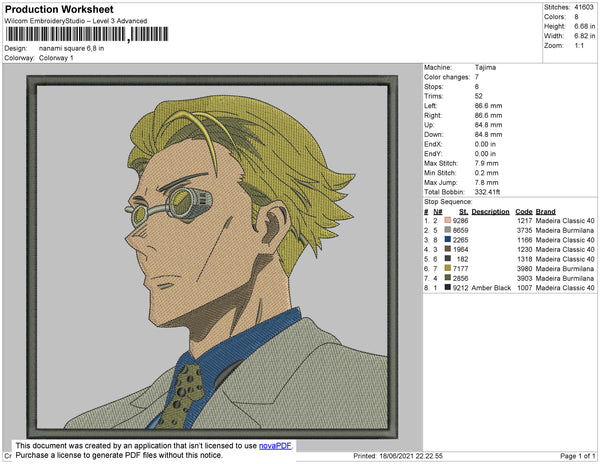
Task: Click the embroidery design preview image
Action: [212, 257]
